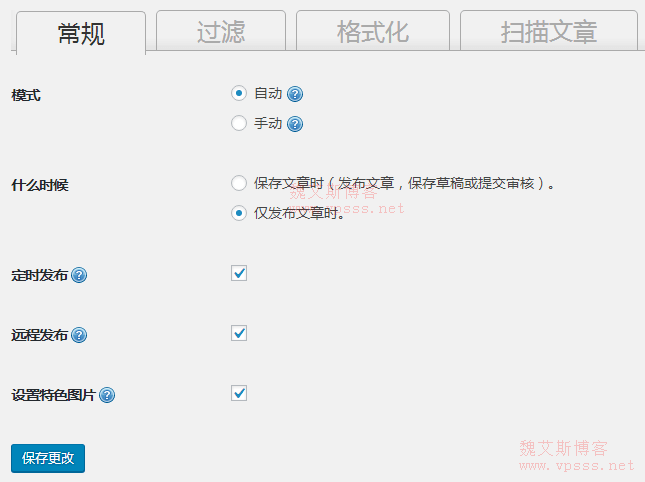Viewport: 645px width, 482px height.
Task: Open help icon next to 手动 option
Action: [x=295, y=125]
